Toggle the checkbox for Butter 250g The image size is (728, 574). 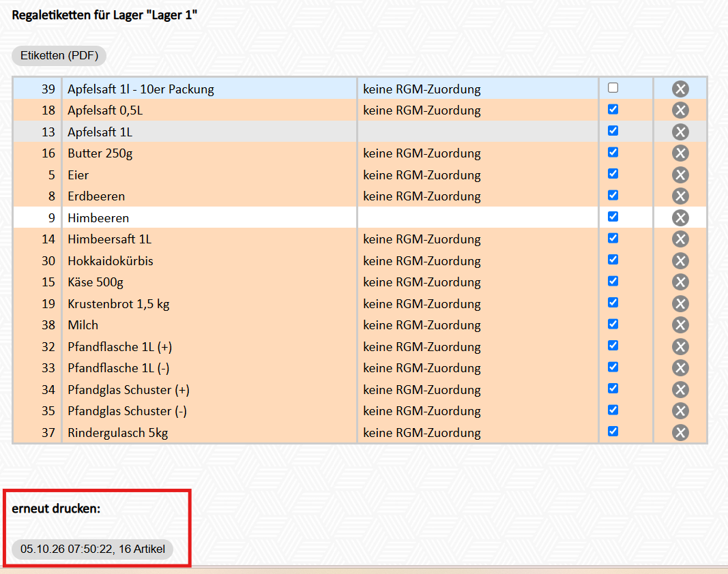(613, 152)
